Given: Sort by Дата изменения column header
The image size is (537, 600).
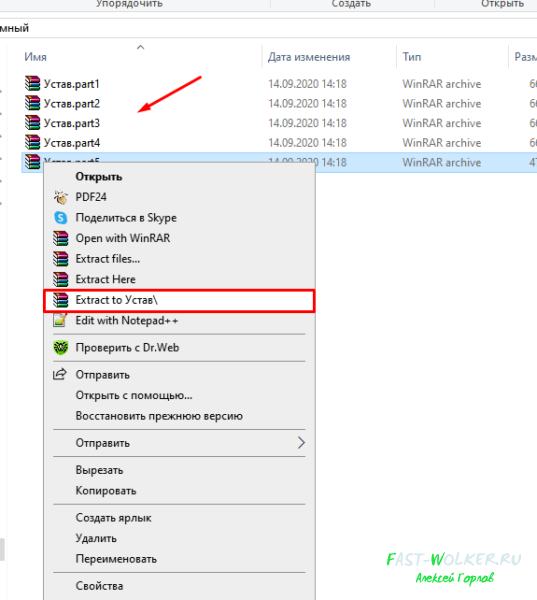Looking at the screenshot, I should pos(309,57).
